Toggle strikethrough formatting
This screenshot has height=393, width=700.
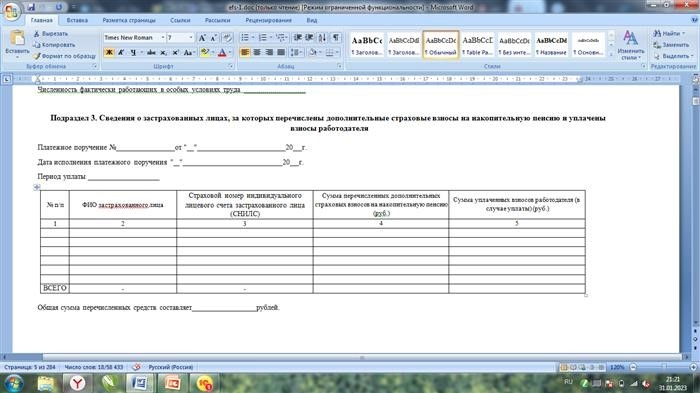click(x=151, y=52)
